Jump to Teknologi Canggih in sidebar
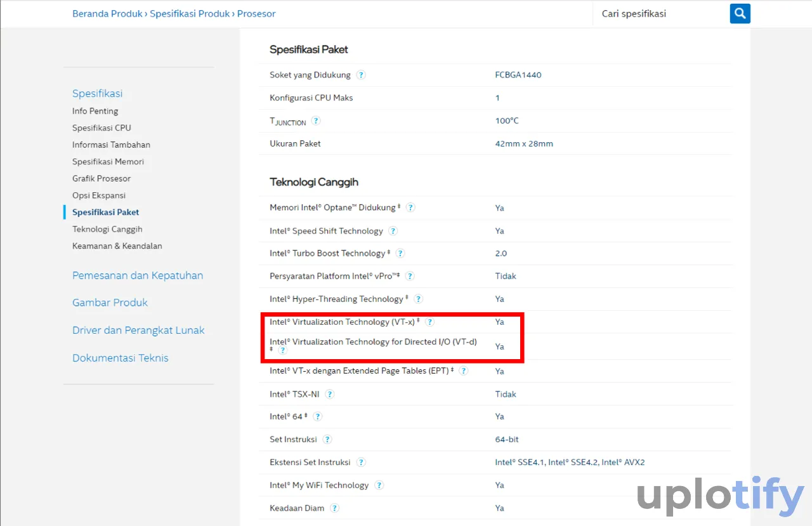 (107, 229)
